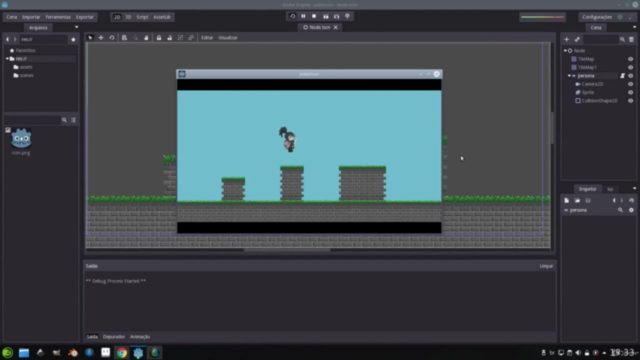
Task: Open the Animação bottom tab
Action: (140, 337)
